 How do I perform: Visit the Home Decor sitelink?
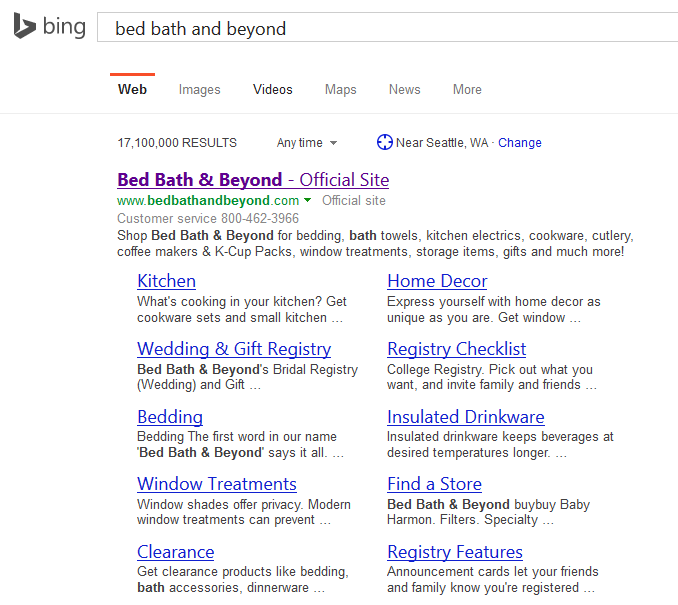click(437, 281)
